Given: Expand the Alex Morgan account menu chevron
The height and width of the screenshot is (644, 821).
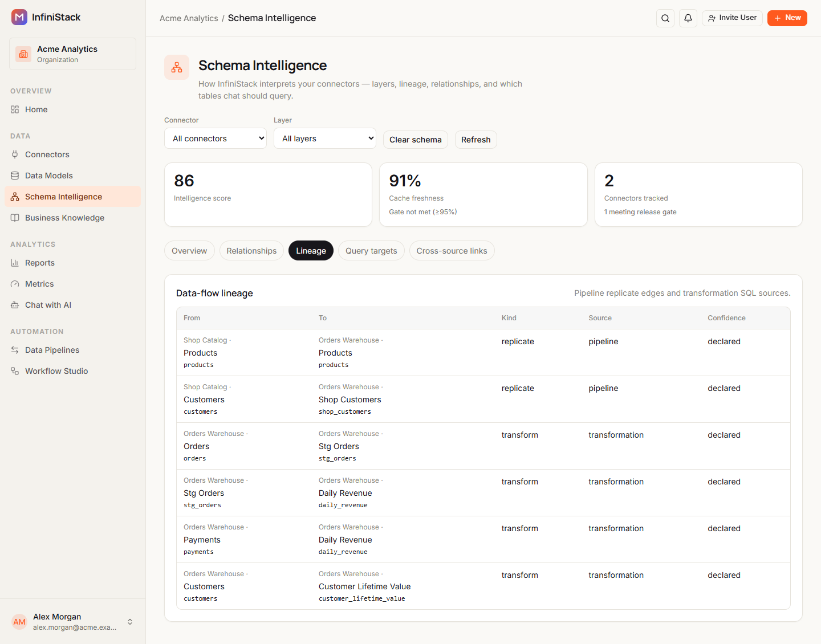Looking at the screenshot, I should coord(130,622).
